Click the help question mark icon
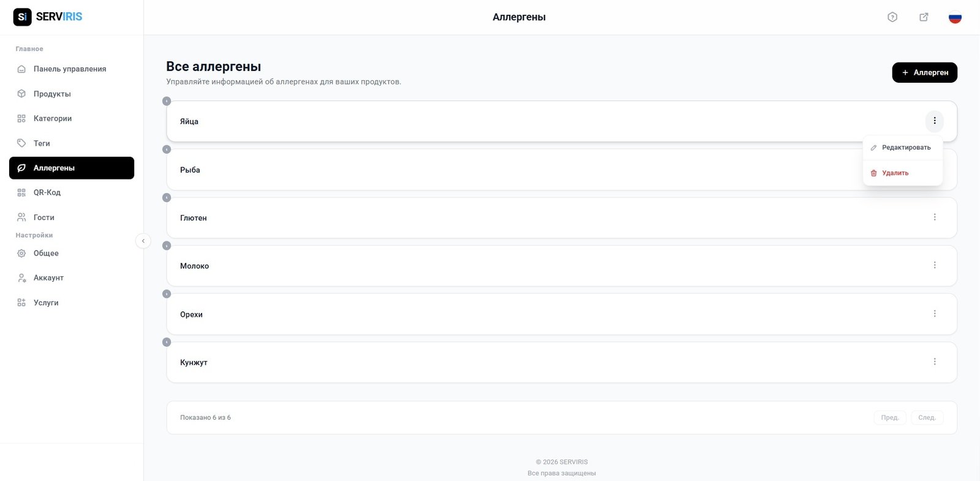 coord(892,17)
